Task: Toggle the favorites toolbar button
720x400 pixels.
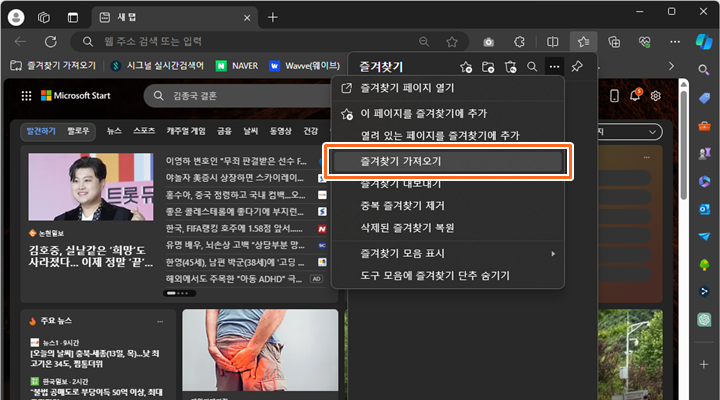Action: pyautogui.click(x=584, y=42)
